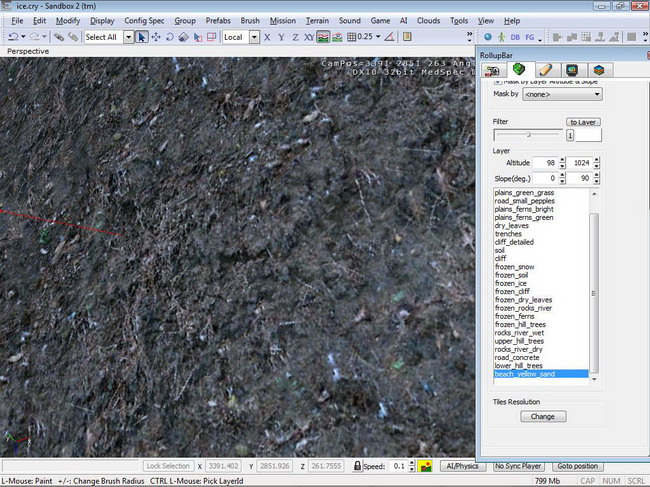The height and width of the screenshot is (487, 650).
Task: Open the Layers tab in RollupBar
Action: [599, 70]
